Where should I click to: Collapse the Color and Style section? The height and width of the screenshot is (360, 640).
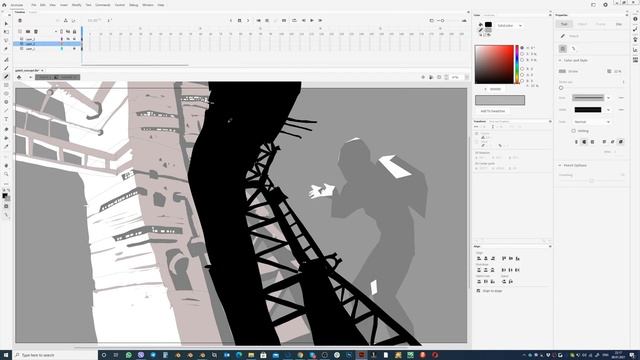pos(560,60)
